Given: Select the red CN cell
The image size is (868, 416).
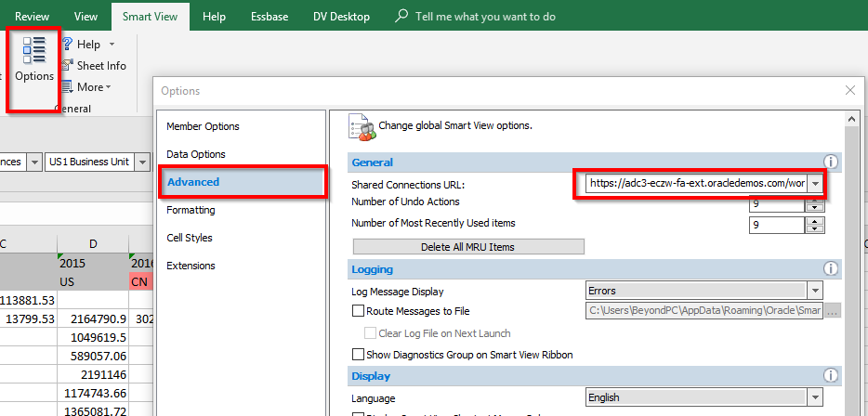Looking at the screenshot, I should pyautogui.click(x=140, y=281).
